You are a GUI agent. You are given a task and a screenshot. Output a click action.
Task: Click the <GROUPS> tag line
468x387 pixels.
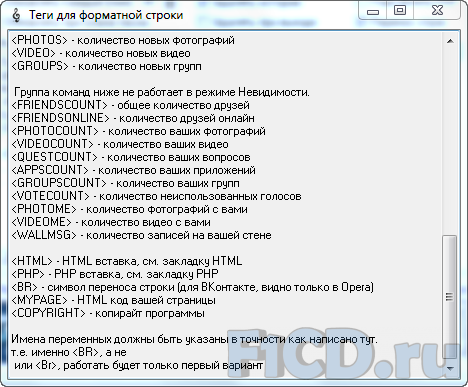(x=106, y=66)
